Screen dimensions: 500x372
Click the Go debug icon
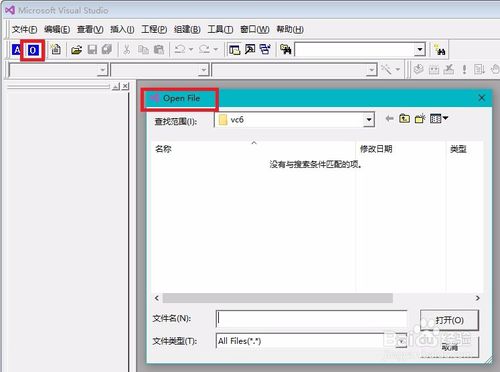(x=479, y=69)
